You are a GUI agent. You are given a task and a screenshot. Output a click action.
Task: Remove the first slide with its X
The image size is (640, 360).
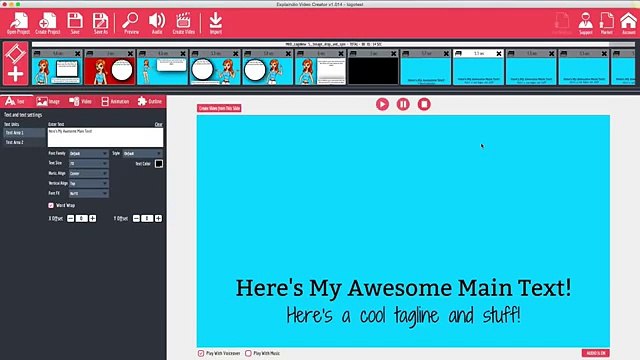78,53
